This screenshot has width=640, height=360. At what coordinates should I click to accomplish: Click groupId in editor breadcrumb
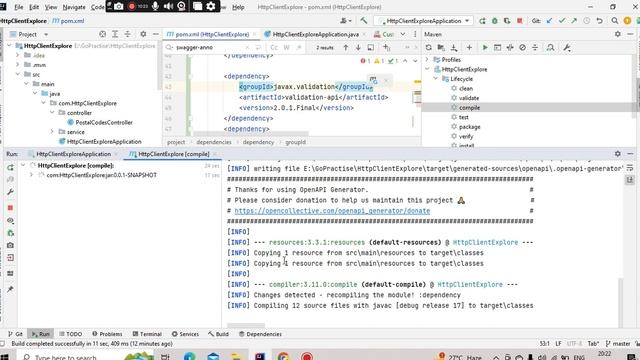(296, 142)
